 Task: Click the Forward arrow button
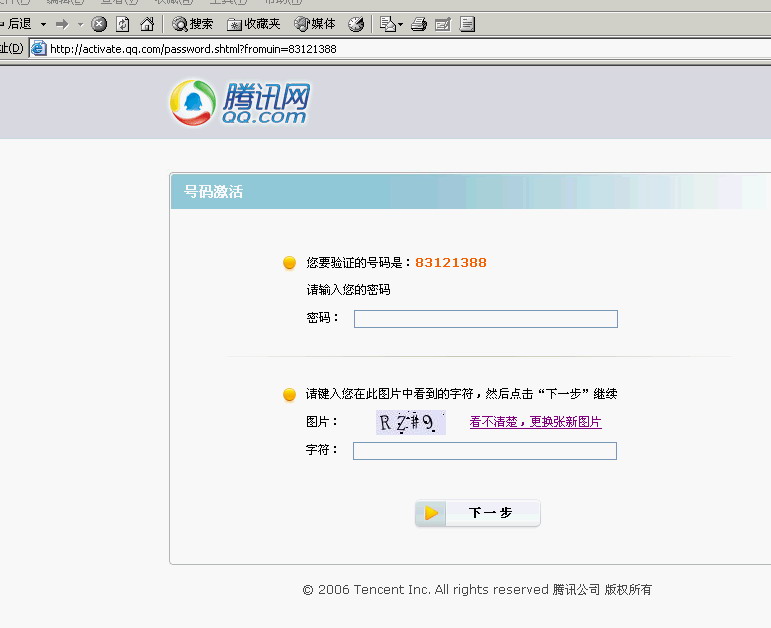[62, 24]
